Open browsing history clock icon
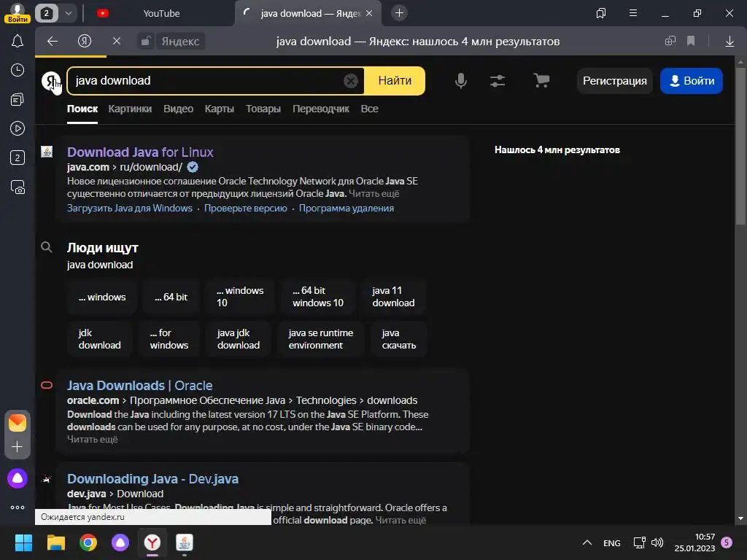 click(x=18, y=70)
